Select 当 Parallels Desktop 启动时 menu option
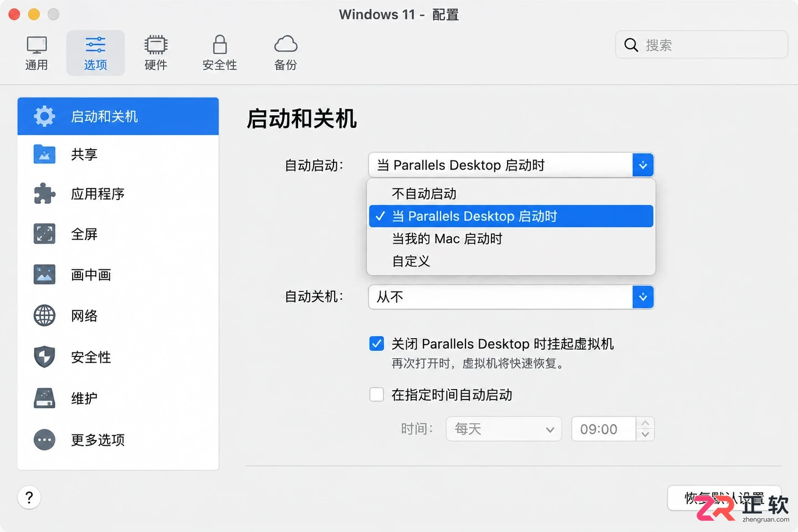Viewport: 798px width, 532px height. 511,216
